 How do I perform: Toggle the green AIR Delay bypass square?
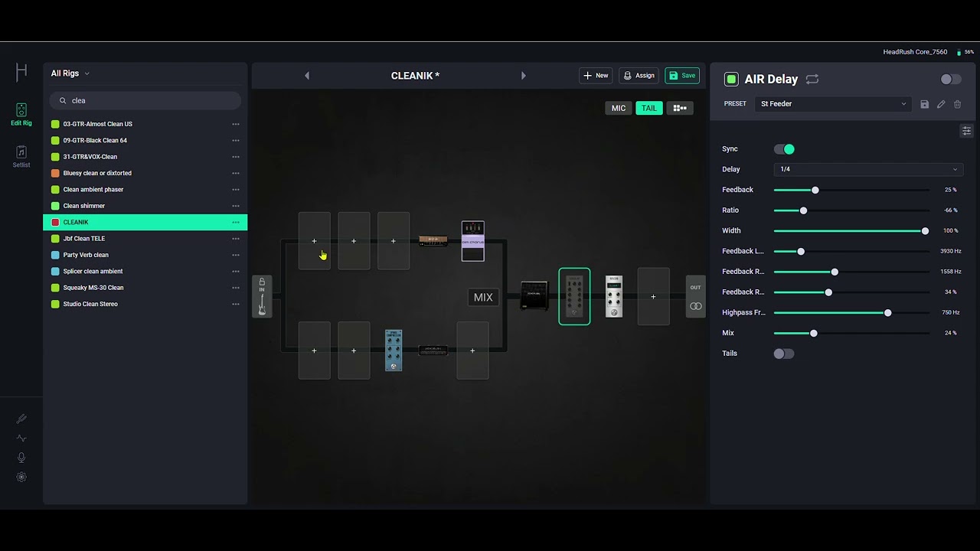click(x=731, y=79)
